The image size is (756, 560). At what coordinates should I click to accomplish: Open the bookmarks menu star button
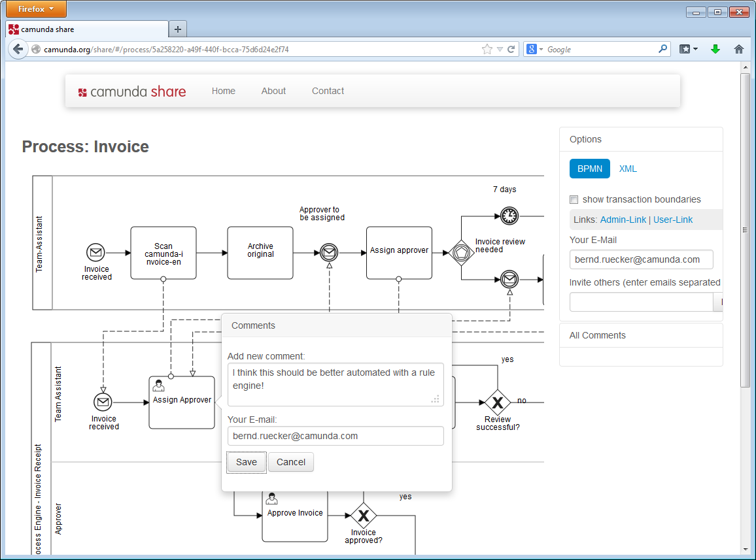click(x=685, y=49)
